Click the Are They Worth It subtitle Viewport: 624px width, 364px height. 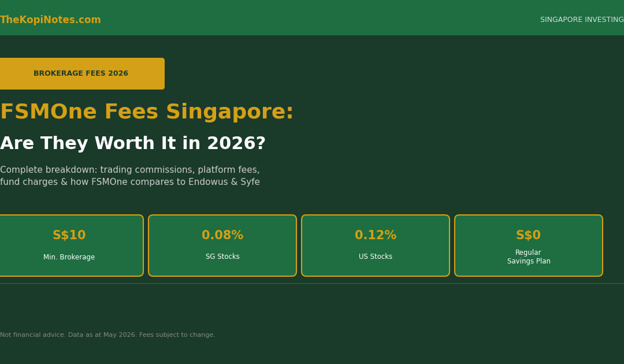coord(132,144)
